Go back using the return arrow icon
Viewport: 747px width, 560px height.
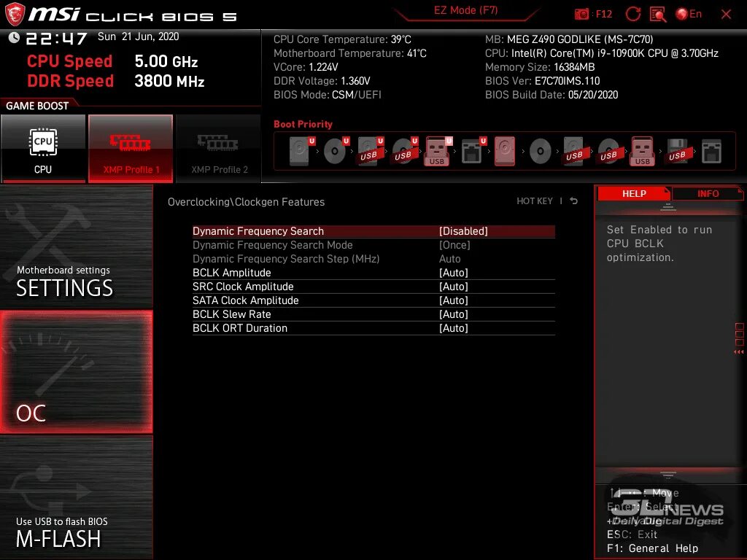pos(574,201)
